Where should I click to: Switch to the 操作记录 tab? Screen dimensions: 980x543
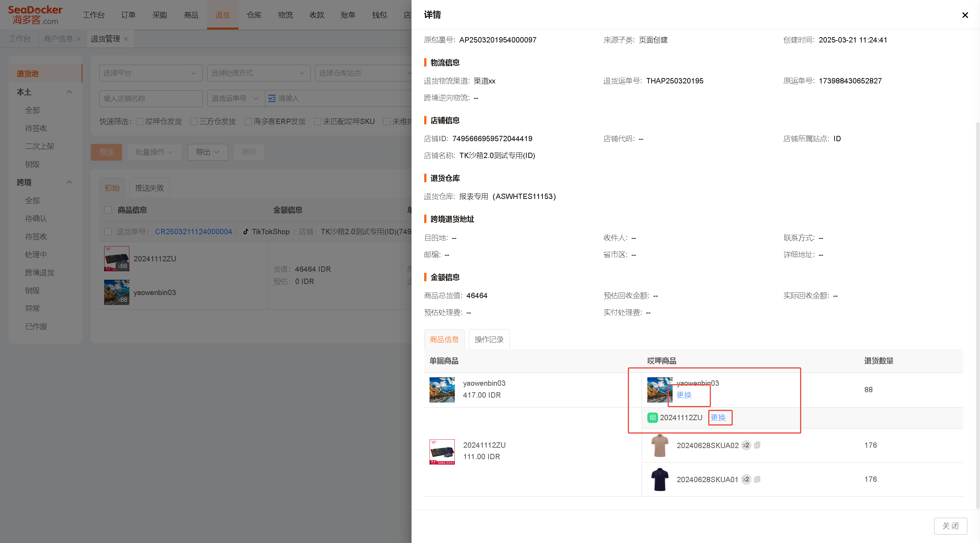click(x=489, y=339)
